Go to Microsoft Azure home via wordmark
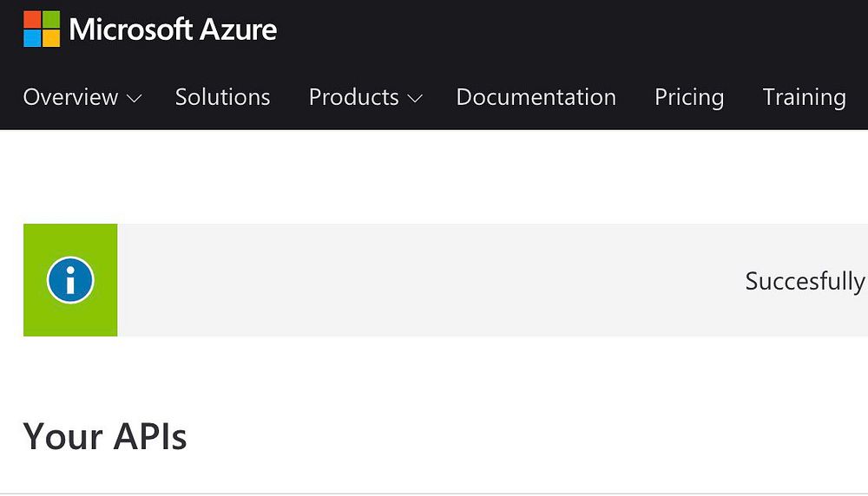This screenshot has width=868, height=496. pyautogui.click(x=173, y=29)
